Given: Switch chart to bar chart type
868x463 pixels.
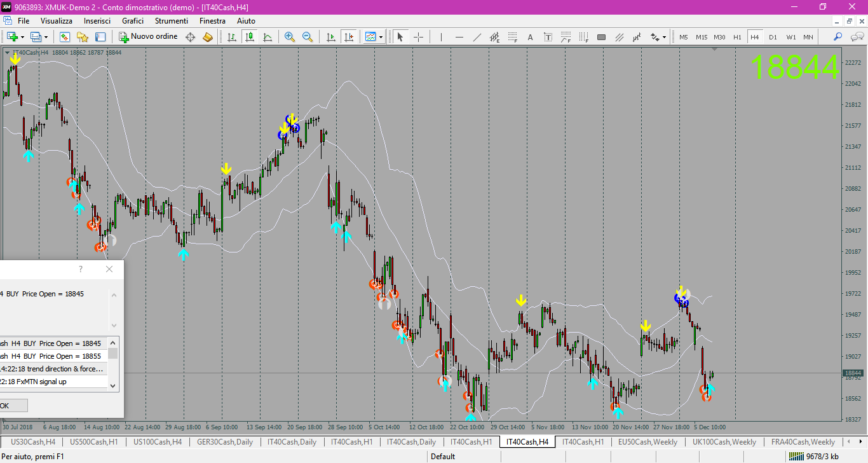Looking at the screenshot, I should (x=232, y=37).
